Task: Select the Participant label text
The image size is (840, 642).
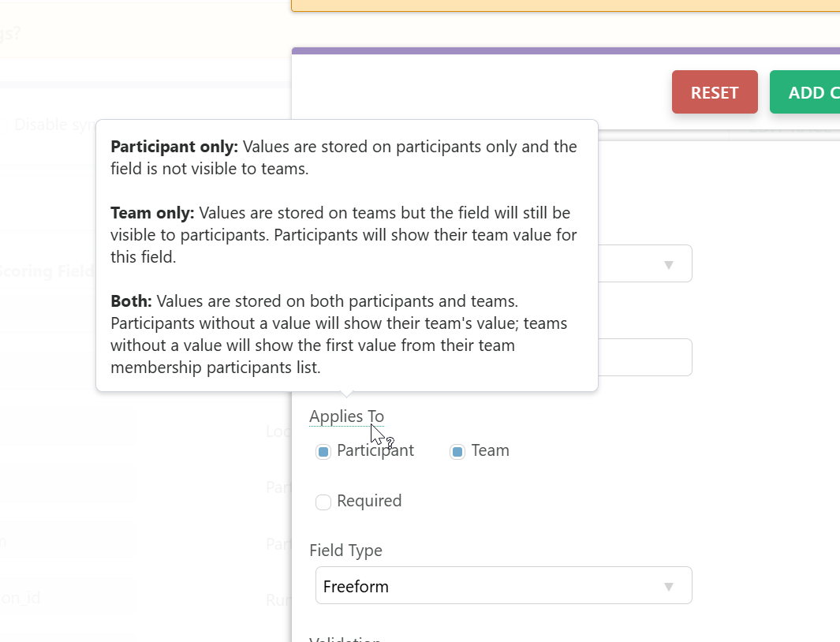Action: coord(375,450)
